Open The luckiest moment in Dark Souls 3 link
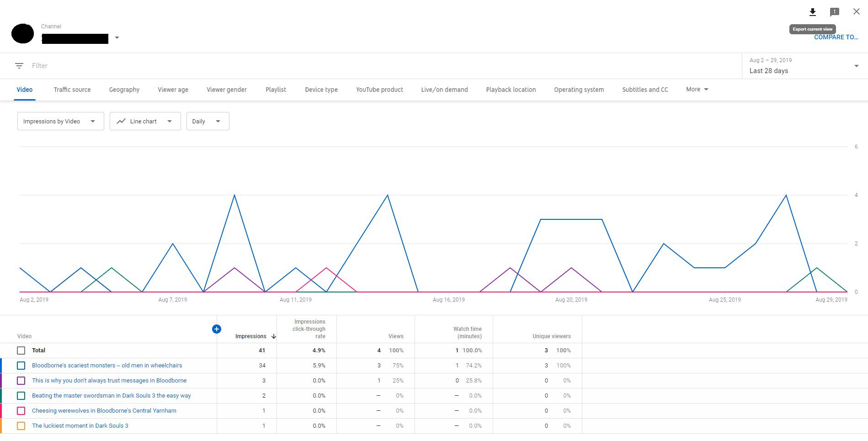The height and width of the screenshot is (441, 868). point(80,426)
